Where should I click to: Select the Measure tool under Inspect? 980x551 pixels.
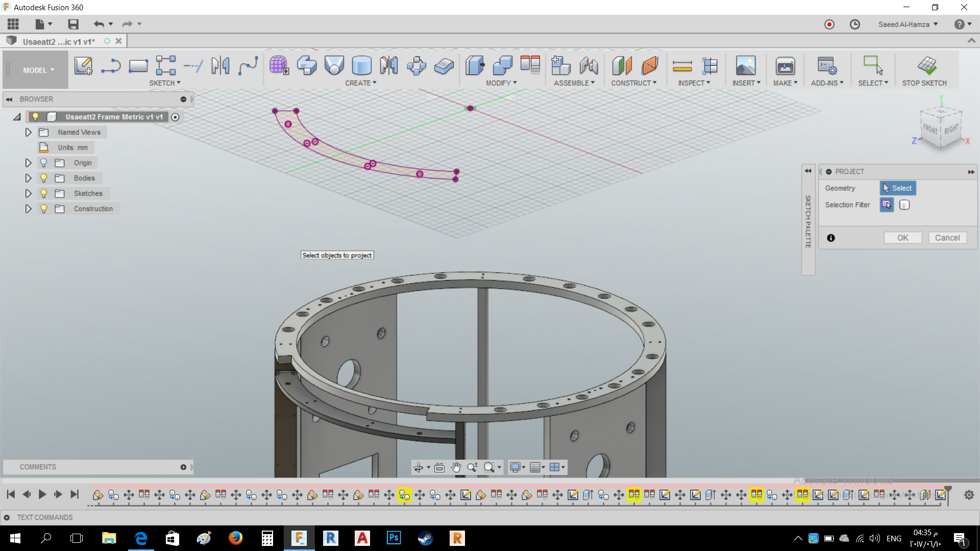pyautogui.click(x=682, y=66)
